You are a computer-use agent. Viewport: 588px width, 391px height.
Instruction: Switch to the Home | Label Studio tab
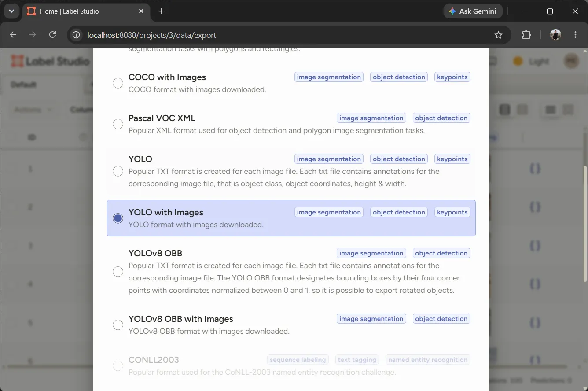(x=86, y=11)
